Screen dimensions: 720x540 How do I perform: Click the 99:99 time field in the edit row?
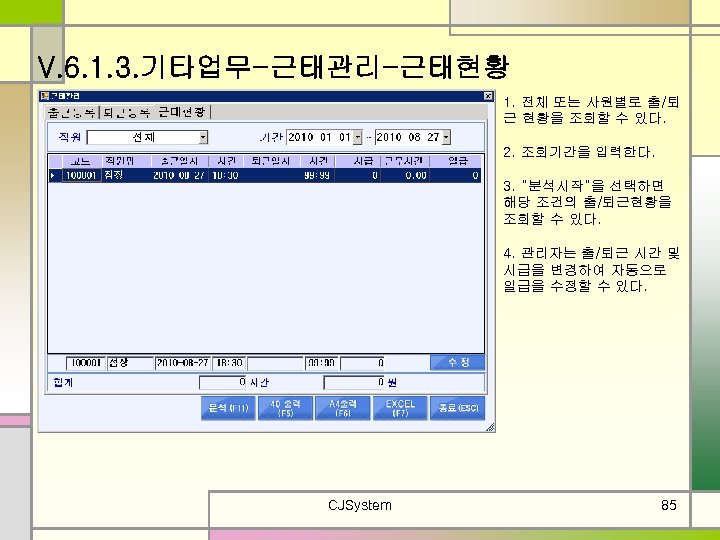[321, 363]
